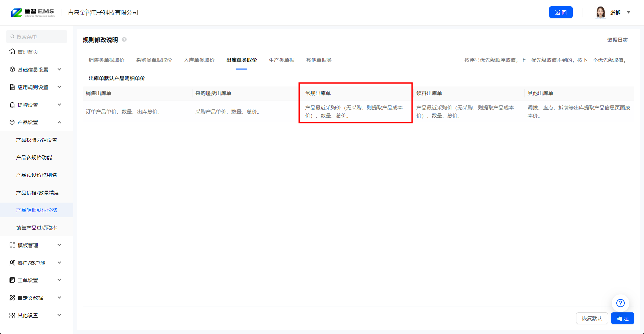
Task: Click the box icon beside 产品设置
Action: coord(12,122)
